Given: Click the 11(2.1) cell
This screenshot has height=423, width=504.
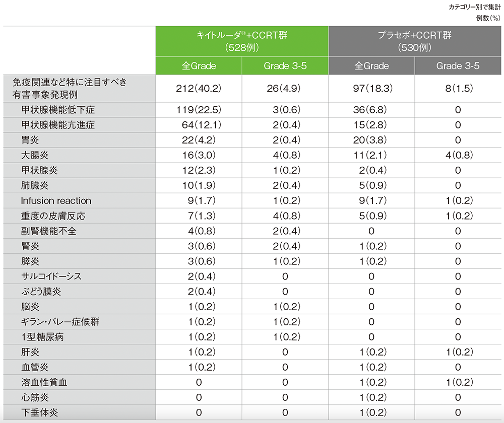Looking at the screenshot, I should pos(370,155).
